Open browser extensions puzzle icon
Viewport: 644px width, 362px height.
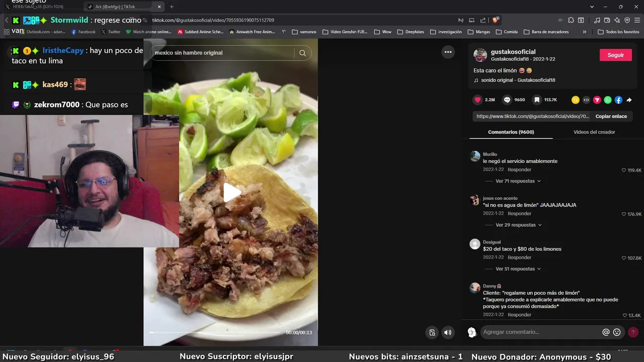571,20
